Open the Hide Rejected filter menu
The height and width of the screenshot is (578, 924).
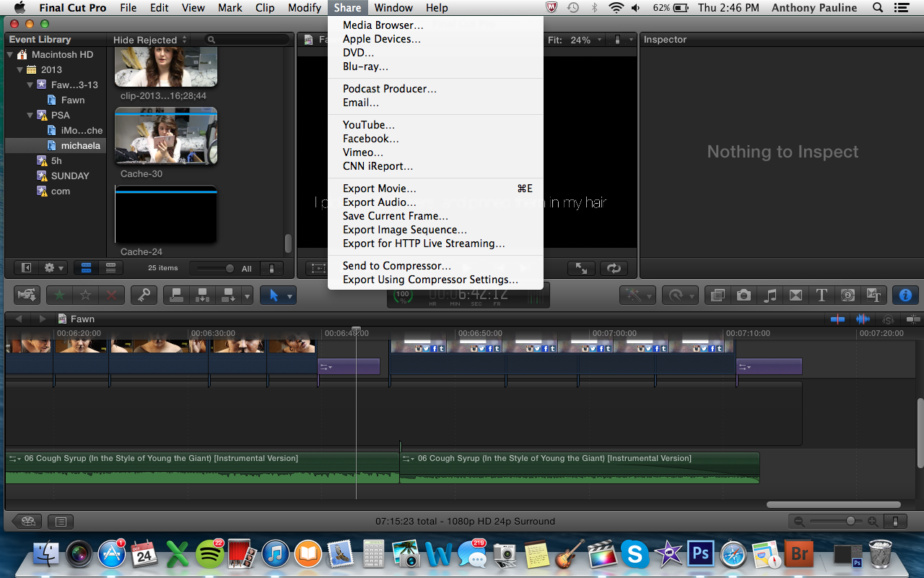(x=150, y=40)
